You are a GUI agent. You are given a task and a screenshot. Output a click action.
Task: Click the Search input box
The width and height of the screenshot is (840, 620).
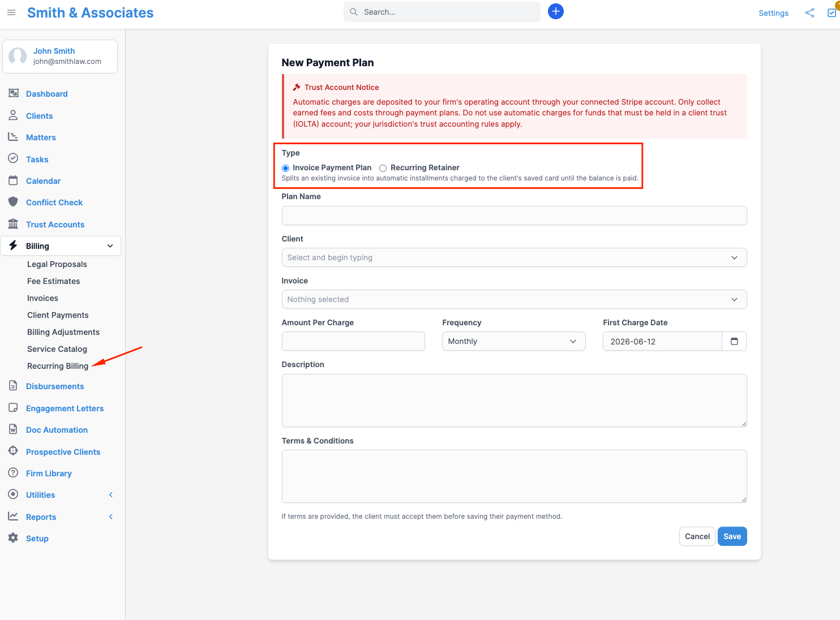click(442, 12)
